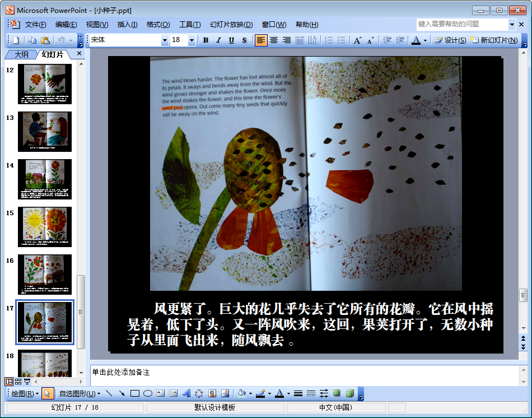
Task: Switch to the 幻灯片 slides tab
Action: (53, 54)
